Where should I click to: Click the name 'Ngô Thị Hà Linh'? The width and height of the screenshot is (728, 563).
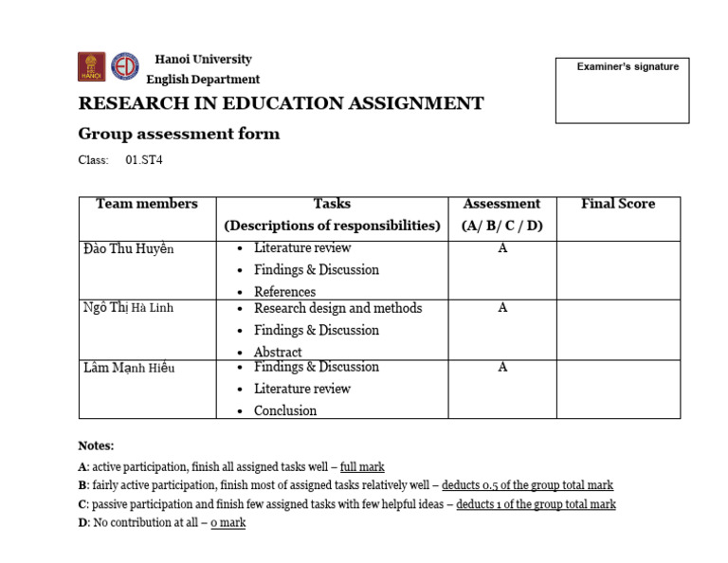(x=128, y=308)
